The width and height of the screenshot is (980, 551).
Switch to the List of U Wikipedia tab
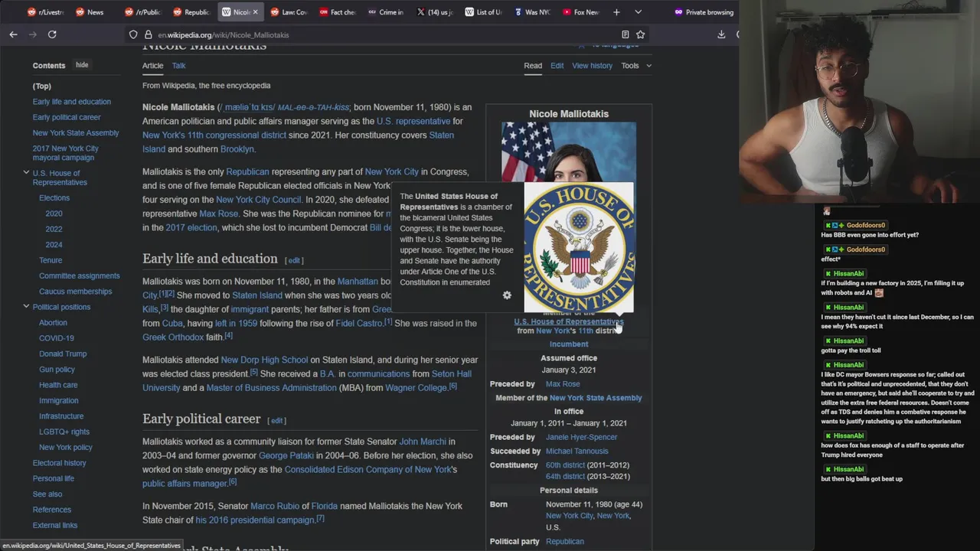pyautogui.click(x=483, y=12)
